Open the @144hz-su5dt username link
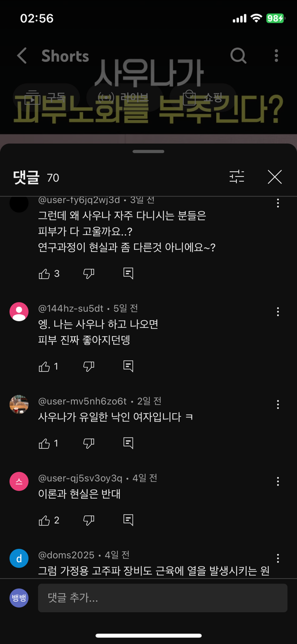 pos(71,309)
